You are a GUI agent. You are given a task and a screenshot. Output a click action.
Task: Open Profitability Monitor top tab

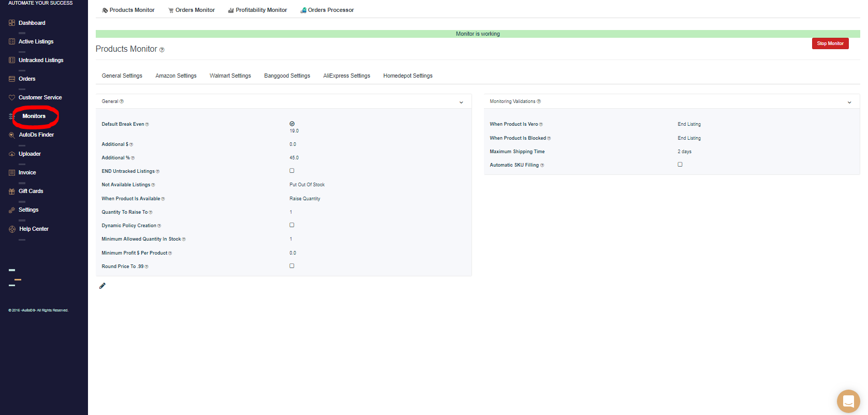click(x=258, y=10)
